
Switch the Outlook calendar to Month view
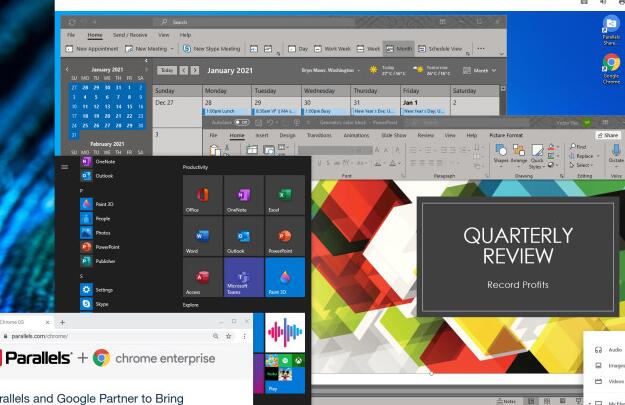point(404,48)
